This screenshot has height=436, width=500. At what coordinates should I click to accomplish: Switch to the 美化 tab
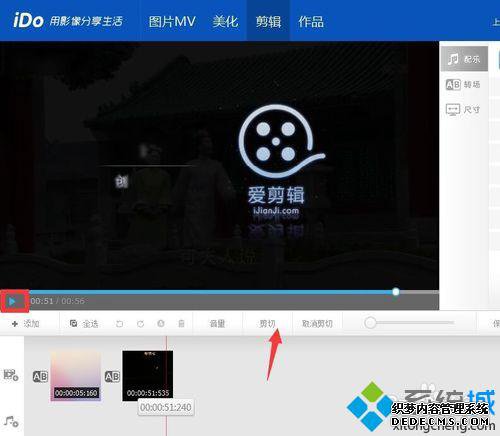click(225, 22)
